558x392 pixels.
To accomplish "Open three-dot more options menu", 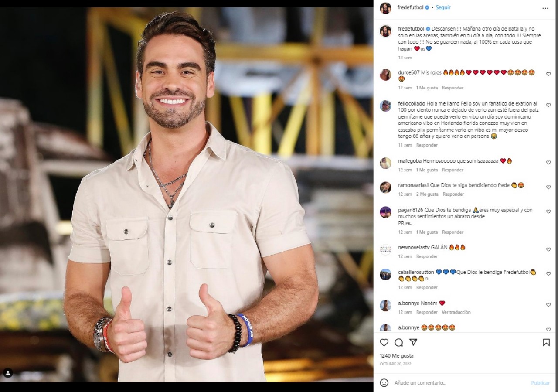I will (x=545, y=8).
